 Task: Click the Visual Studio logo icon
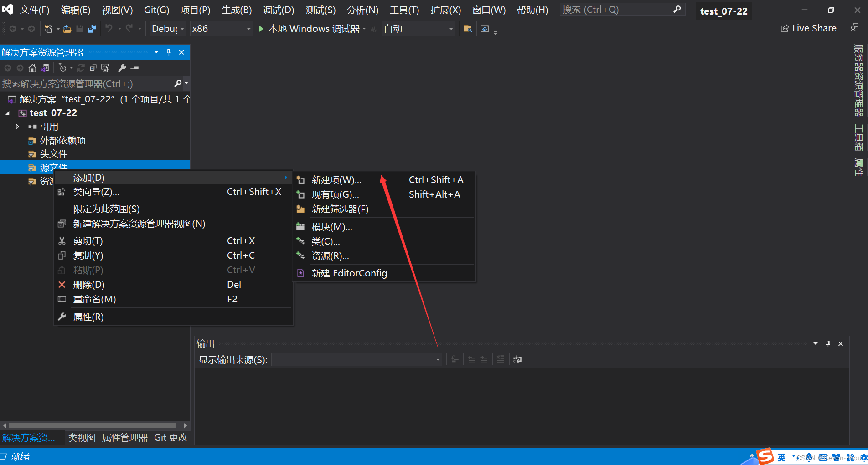coord(8,9)
